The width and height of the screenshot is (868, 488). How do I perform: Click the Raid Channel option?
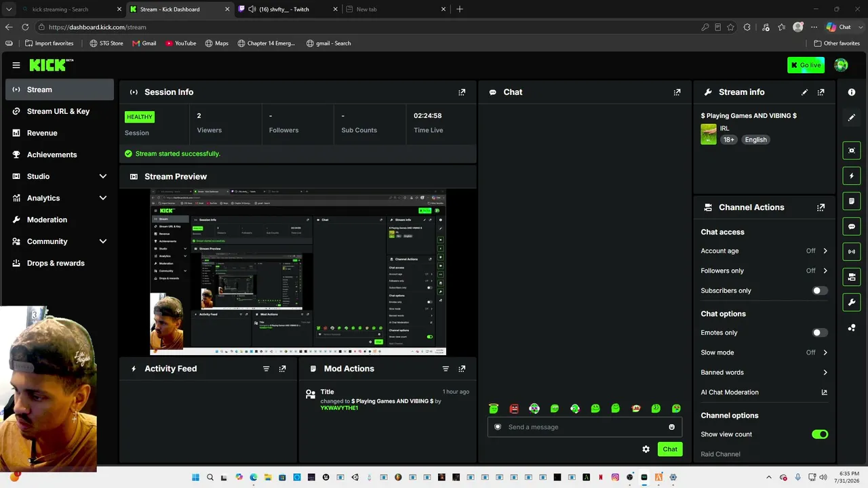click(x=720, y=454)
